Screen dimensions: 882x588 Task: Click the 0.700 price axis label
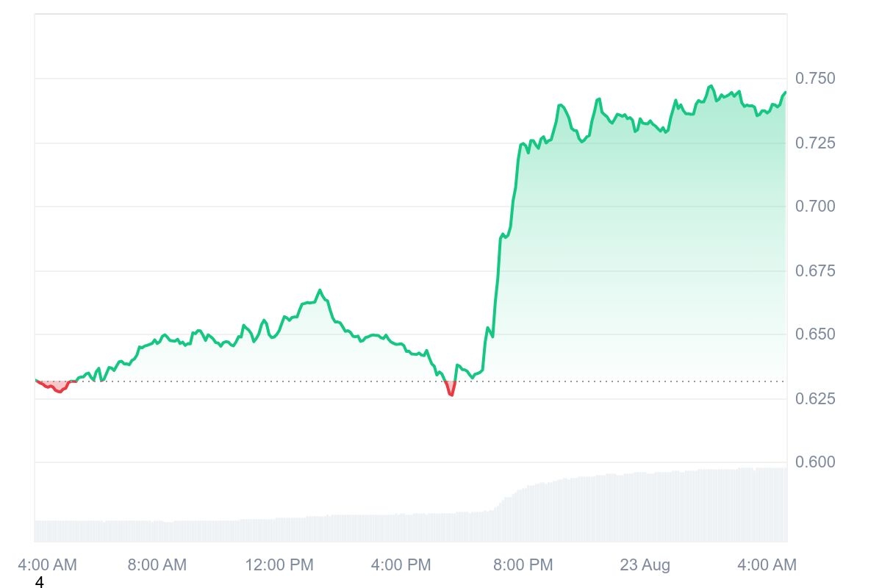pos(815,207)
